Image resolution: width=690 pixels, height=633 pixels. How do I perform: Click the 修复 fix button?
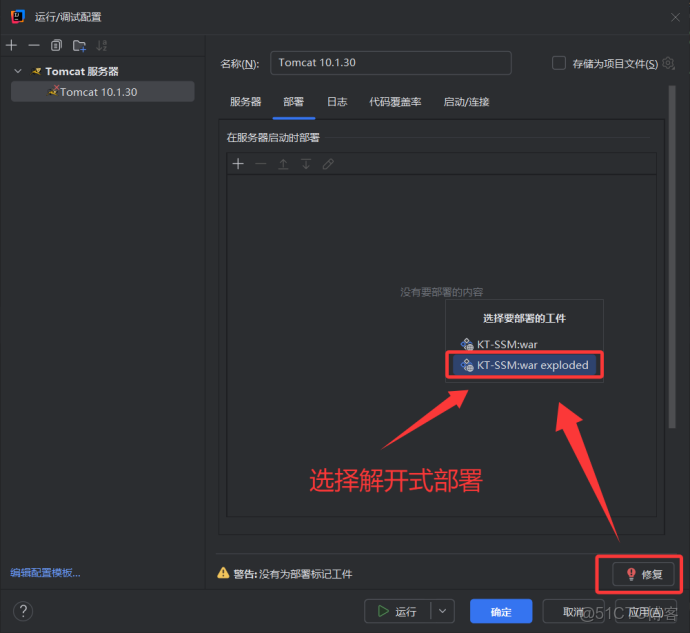[643, 574]
